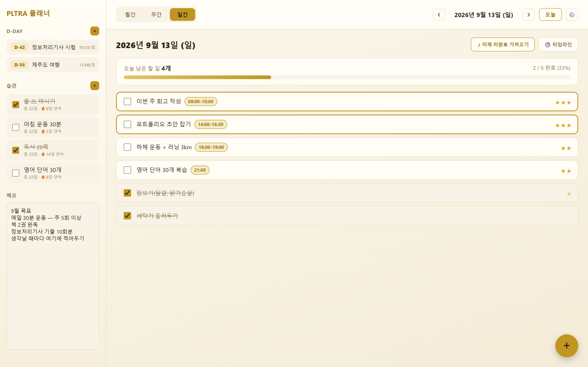
Task: Switch to the 주간 view tab
Action: coord(156,14)
